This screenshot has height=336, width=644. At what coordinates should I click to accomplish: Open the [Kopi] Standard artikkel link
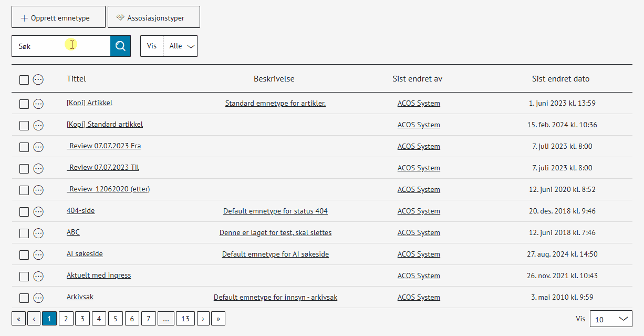pyautogui.click(x=105, y=125)
